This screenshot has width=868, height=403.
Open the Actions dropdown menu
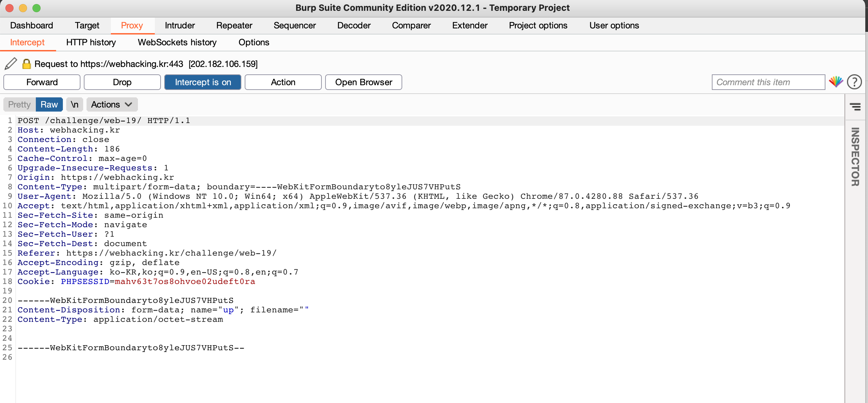coord(112,104)
